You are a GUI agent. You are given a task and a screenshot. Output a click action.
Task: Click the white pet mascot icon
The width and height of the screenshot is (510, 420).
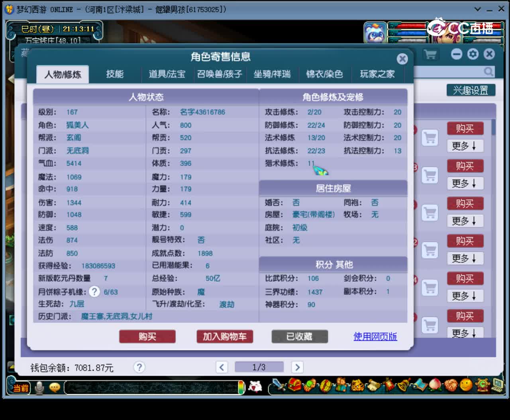coord(255,386)
